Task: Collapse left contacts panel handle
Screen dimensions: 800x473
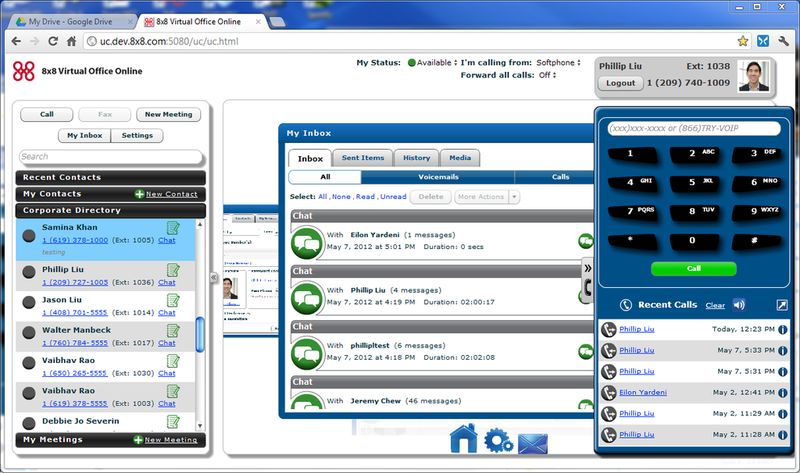Action: (x=214, y=278)
